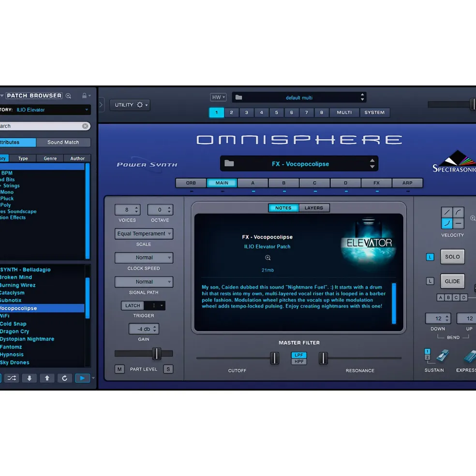Open the SYSTEM page
Screen dimensions: 476x476
coord(374,112)
